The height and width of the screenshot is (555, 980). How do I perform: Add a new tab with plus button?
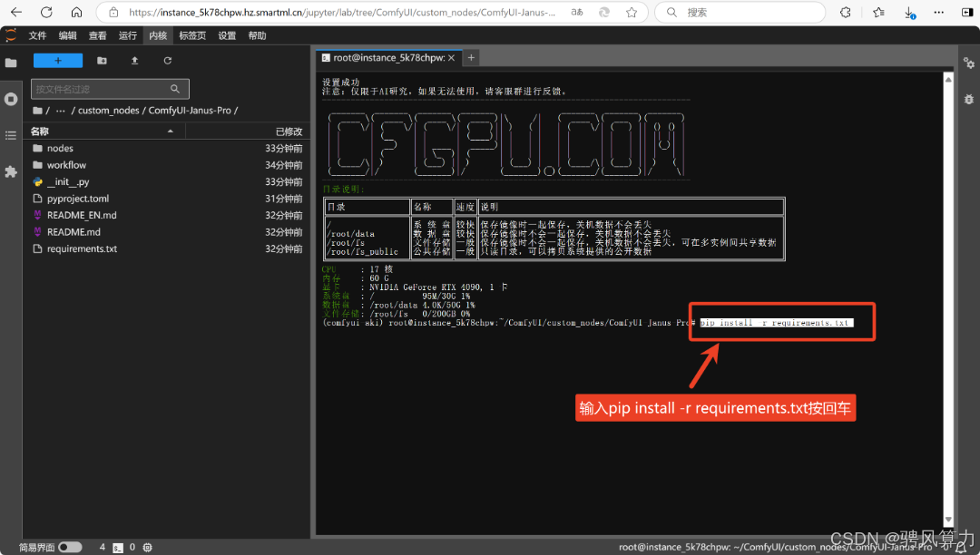[x=471, y=57]
